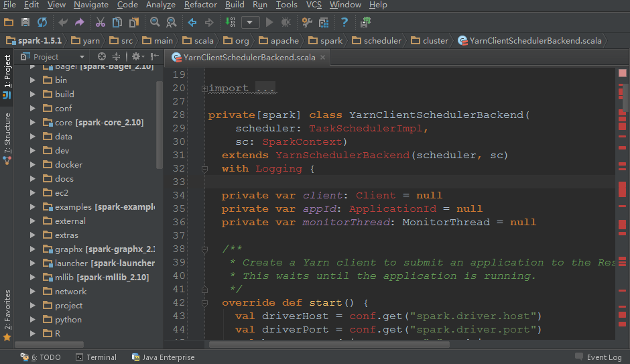Click the Debug bug icon

[x=286, y=22]
